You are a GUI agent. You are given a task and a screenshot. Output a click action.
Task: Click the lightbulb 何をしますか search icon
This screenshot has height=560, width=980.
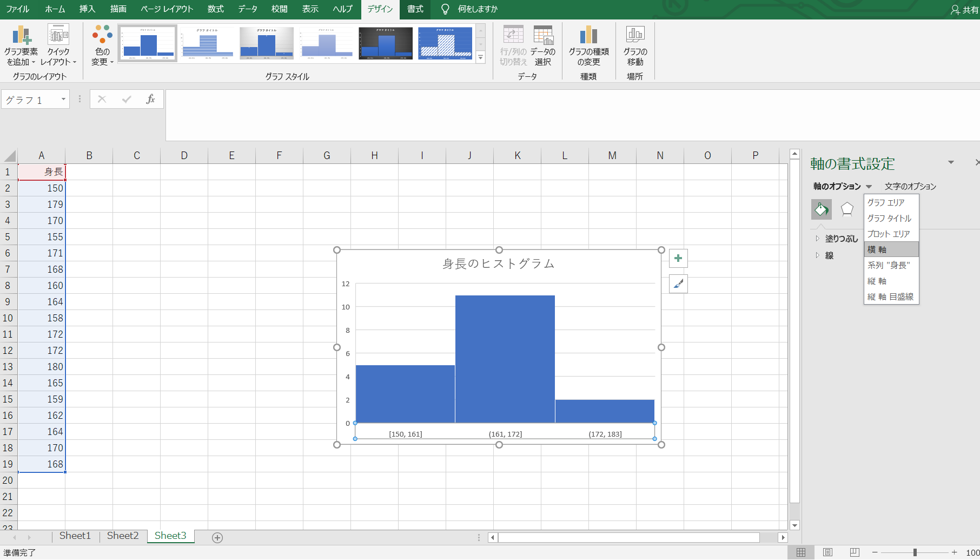point(445,9)
